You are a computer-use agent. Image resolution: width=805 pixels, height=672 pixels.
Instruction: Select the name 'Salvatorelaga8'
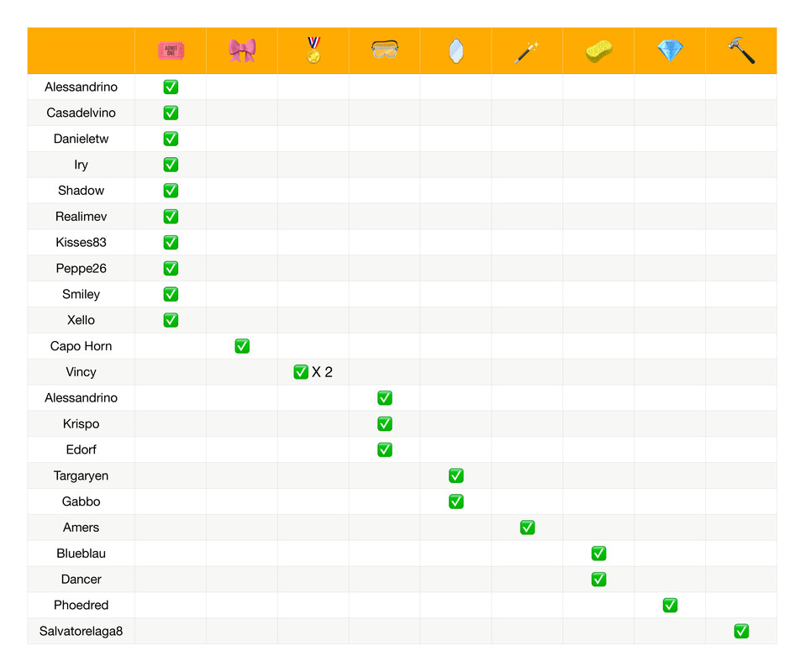(82, 632)
